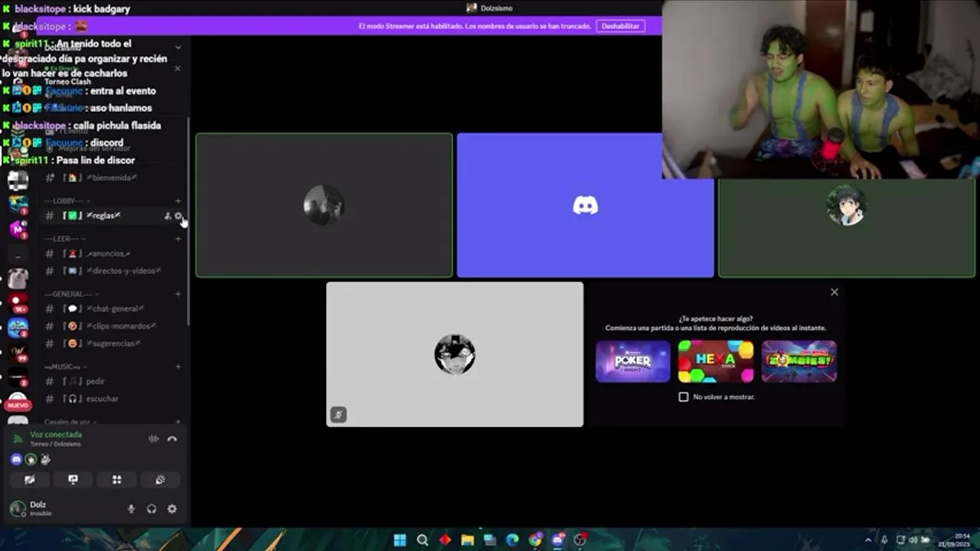Select the light gray muted participant tile
The width and height of the screenshot is (980, 551).
coord(455,354)
